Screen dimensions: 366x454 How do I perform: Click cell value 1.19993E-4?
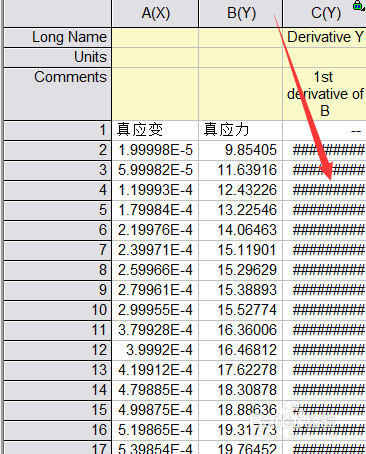point(155,190)
